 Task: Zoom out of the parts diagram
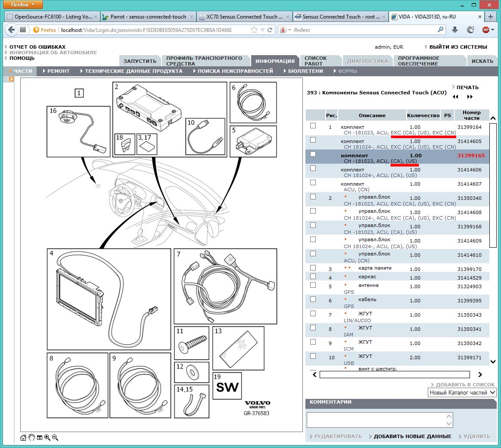55,438
